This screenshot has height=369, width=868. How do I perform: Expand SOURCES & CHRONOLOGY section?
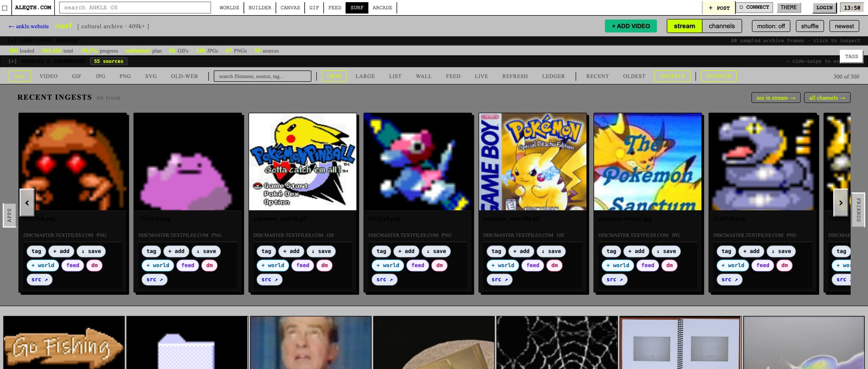click(47, 61)
